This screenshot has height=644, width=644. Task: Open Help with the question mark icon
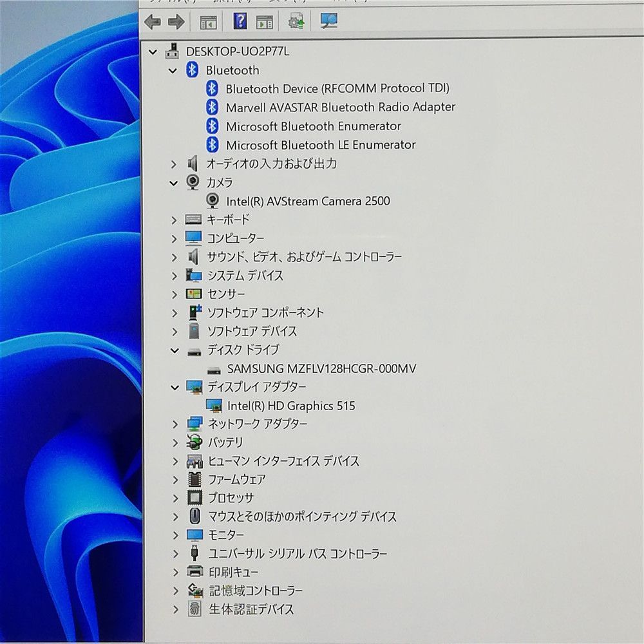[240, 21]
